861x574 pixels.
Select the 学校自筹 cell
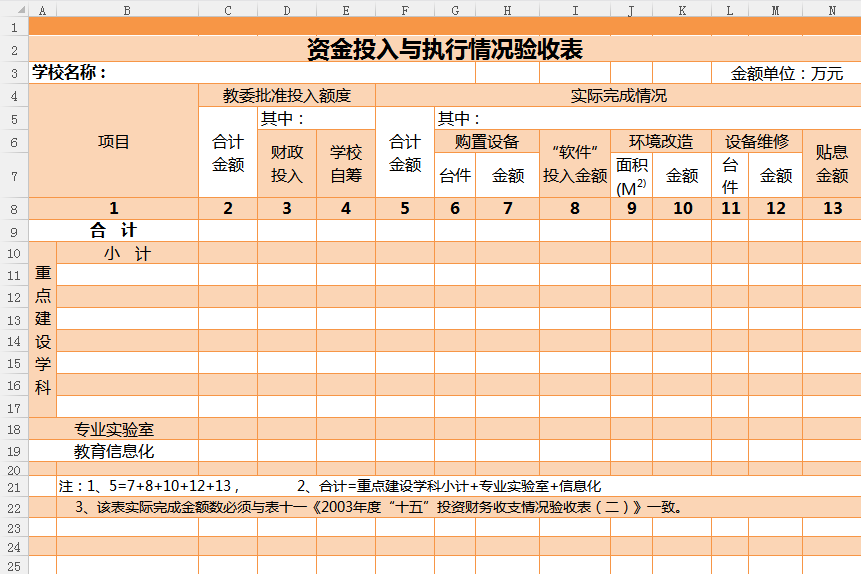click(346, 164)
